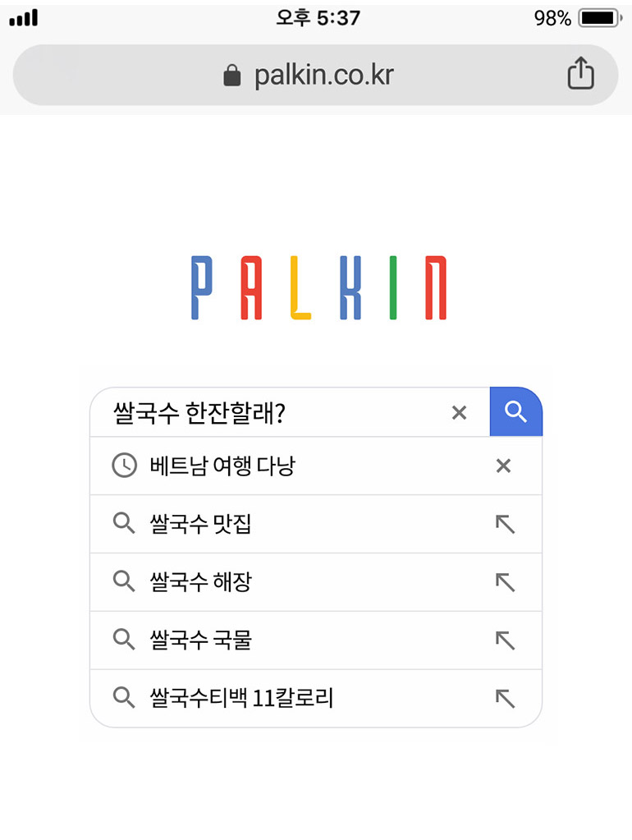Clear the search field text
Image resolution: width=632 pixels, height=840 pixels.
point(459,413)
